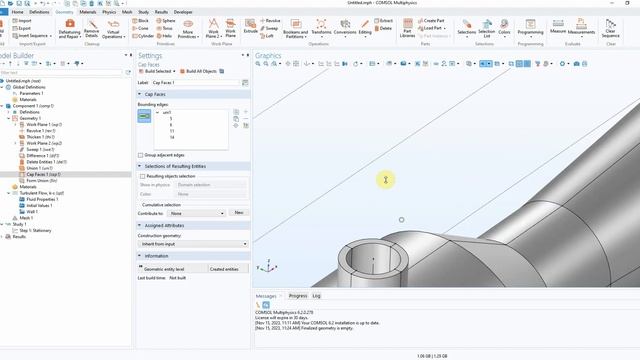The height and width of the screenshot is (360, 640).
Task: Open the Conversions menu
Action: [345, 29]
